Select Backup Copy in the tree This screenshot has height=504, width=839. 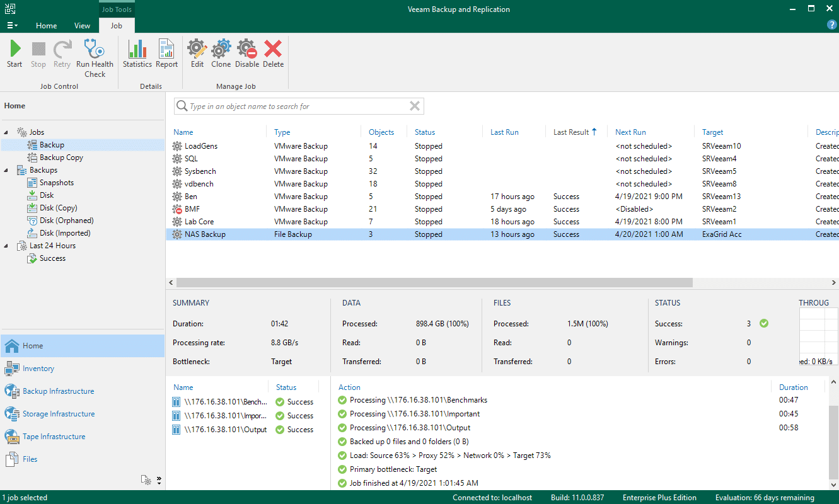pyautogui.click(x=61, y=157)
